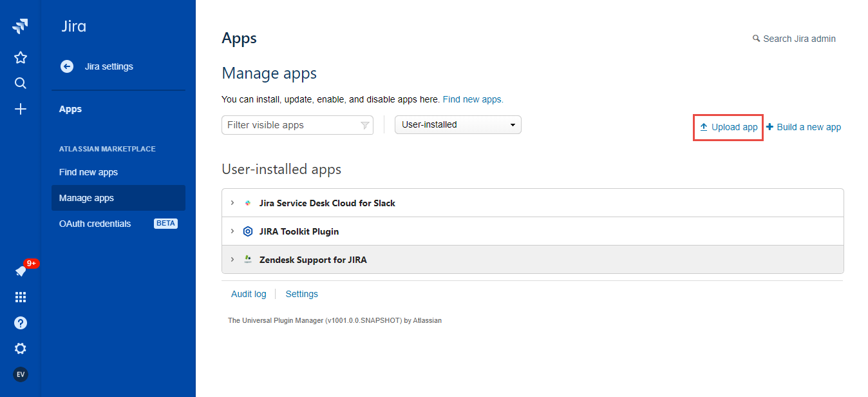Open the Settings link below the list
868x397 pixels.
coord(302,294)
